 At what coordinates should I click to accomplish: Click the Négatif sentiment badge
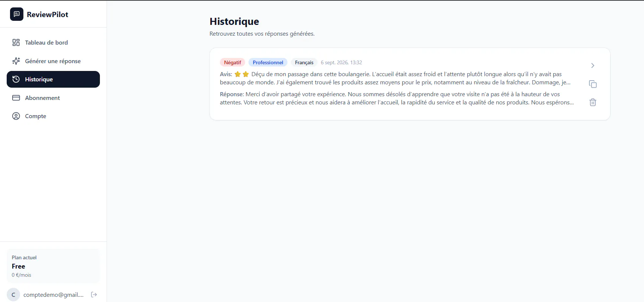click(x=232, y=62)
